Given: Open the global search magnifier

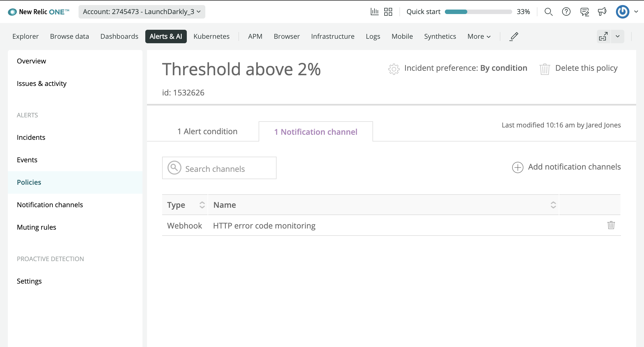Looking at the screenshot, I should click(548, 12).
